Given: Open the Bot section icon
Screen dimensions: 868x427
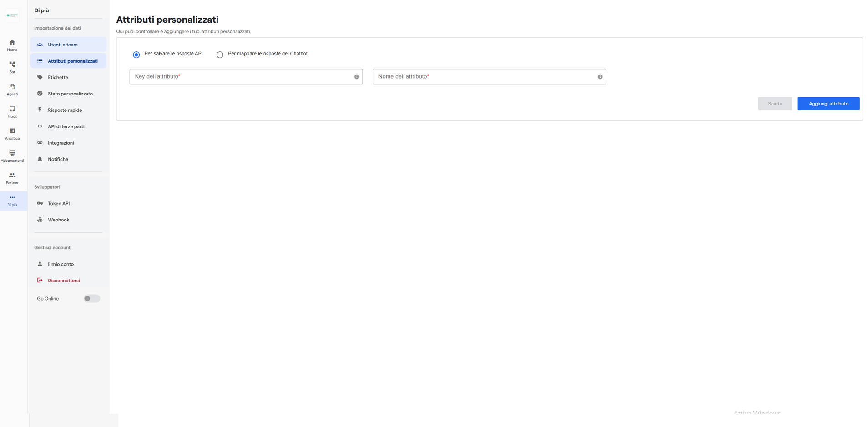Looking at the screenshot, I should point(12,65).
